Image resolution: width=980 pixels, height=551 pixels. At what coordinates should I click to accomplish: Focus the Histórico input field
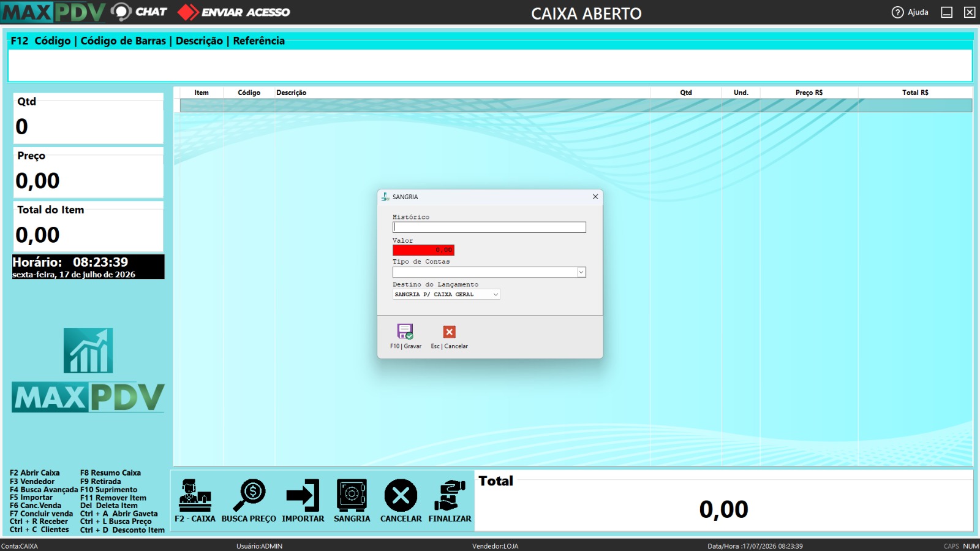(x=489, y=227)
